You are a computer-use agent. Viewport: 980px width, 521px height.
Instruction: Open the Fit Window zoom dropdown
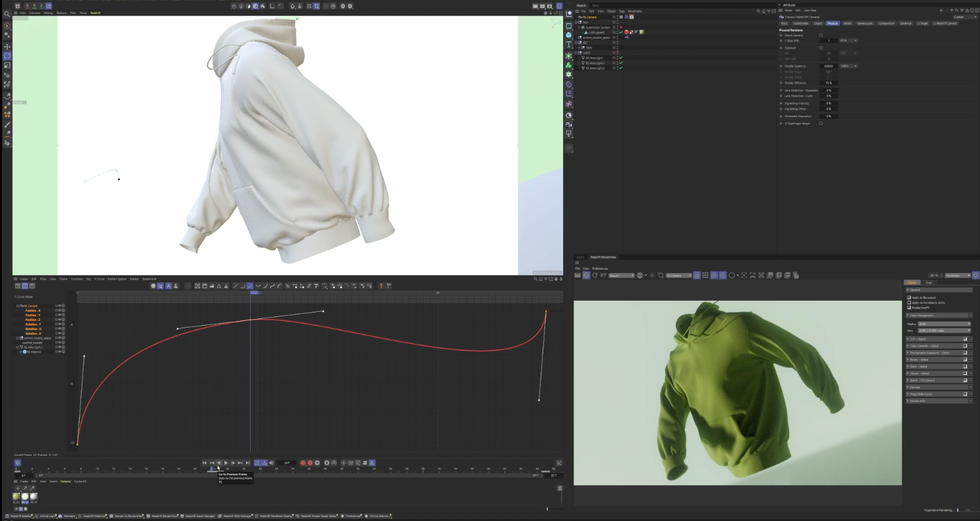(x=958, y=275)
